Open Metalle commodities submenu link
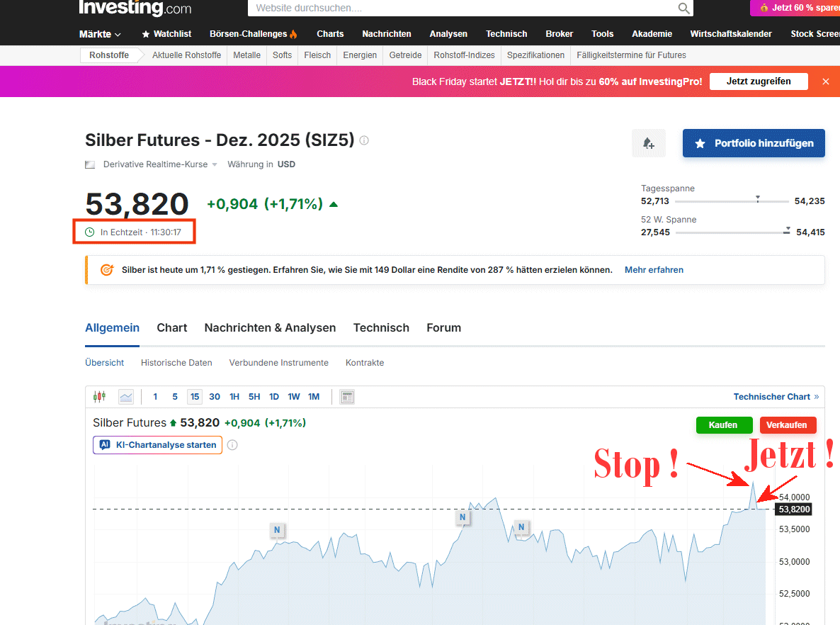 click(246, 55)
